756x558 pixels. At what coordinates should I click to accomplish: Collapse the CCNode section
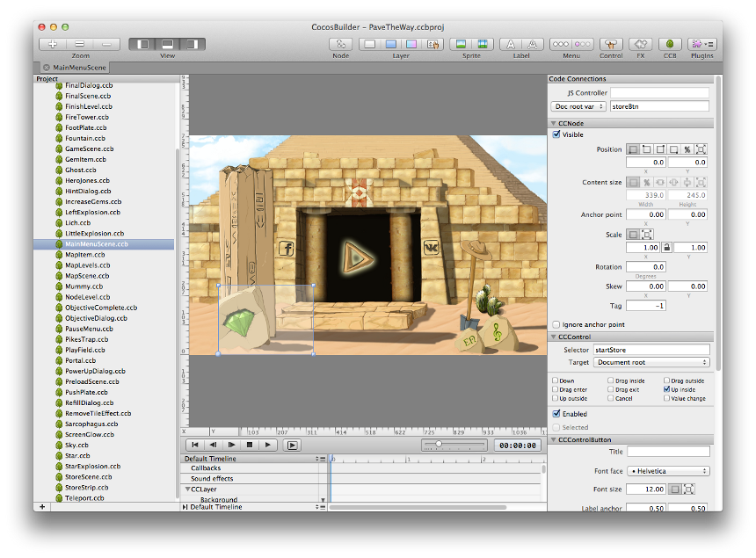tap(554, 123)
